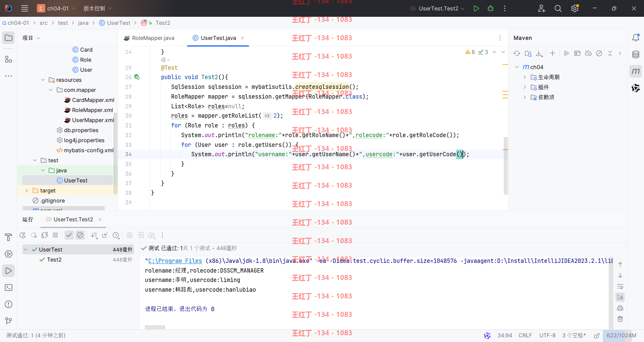Viewport: 644px width, 342px height.
Task: Open the sort tests by order icon
Action: pos(94,235)
